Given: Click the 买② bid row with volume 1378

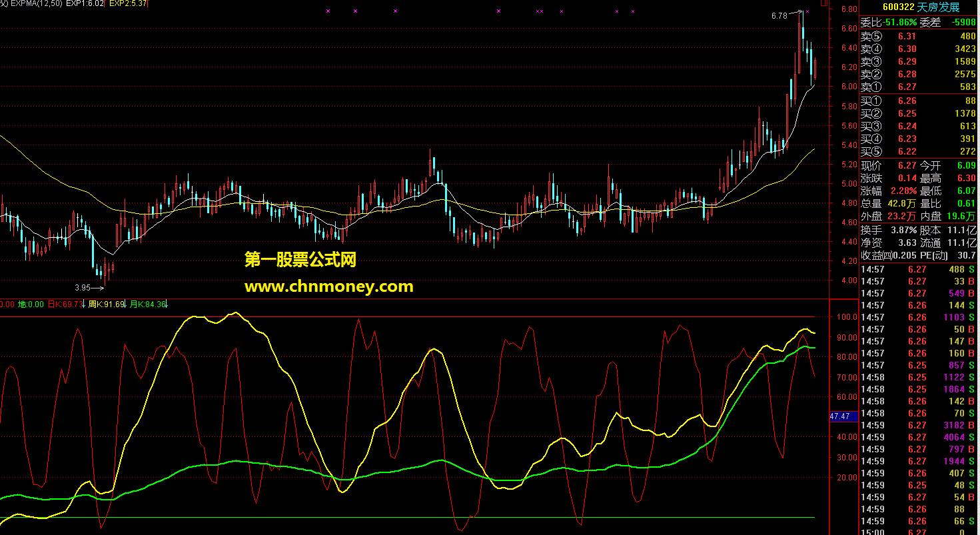Looking at the screenshot, I should 919,113.
